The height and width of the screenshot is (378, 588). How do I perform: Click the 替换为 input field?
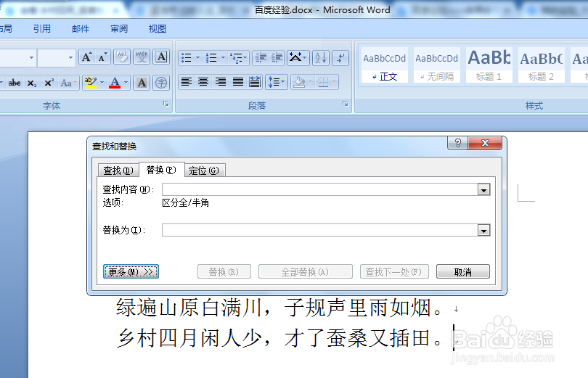coord(320,230)
